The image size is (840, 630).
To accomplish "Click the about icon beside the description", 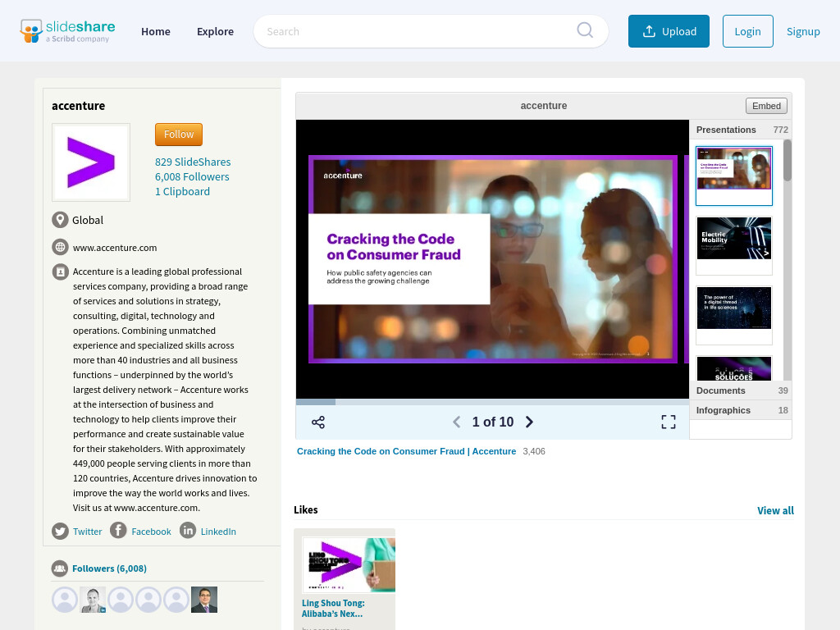I will click(x=60, y=272).
